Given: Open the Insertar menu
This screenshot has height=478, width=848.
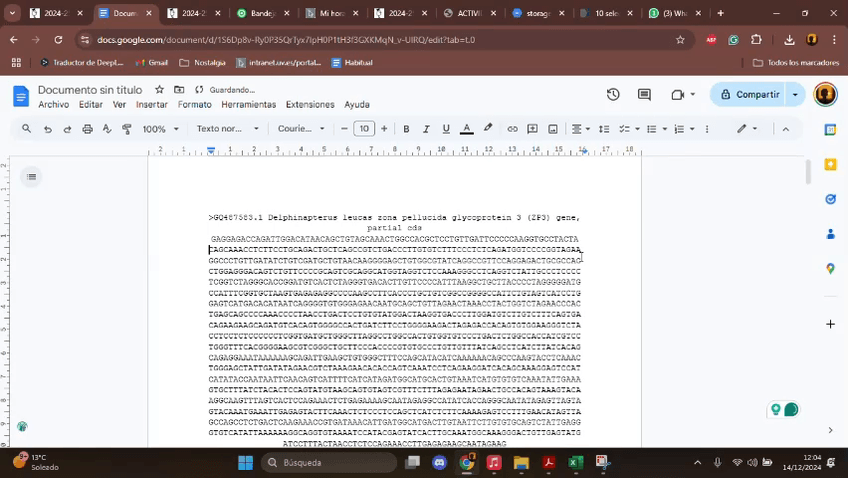Looking at the screenshot, I should coord(151,104).
